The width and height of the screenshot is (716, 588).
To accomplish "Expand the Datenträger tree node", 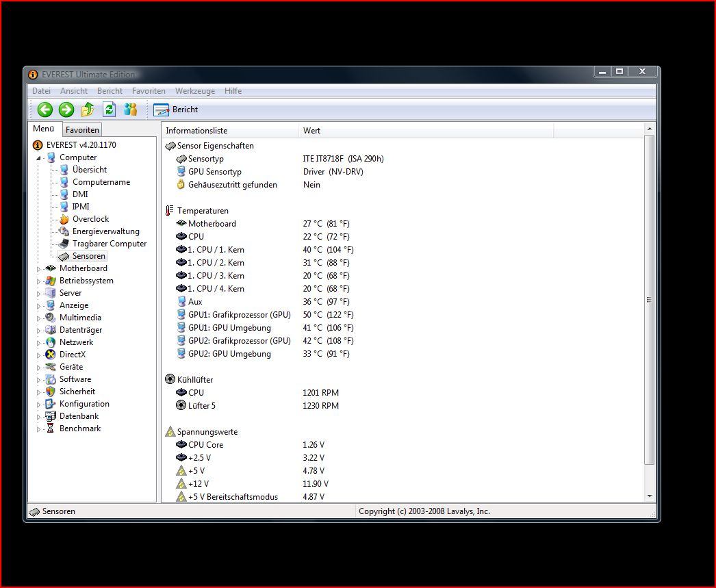I will click(x=38, y=331).
